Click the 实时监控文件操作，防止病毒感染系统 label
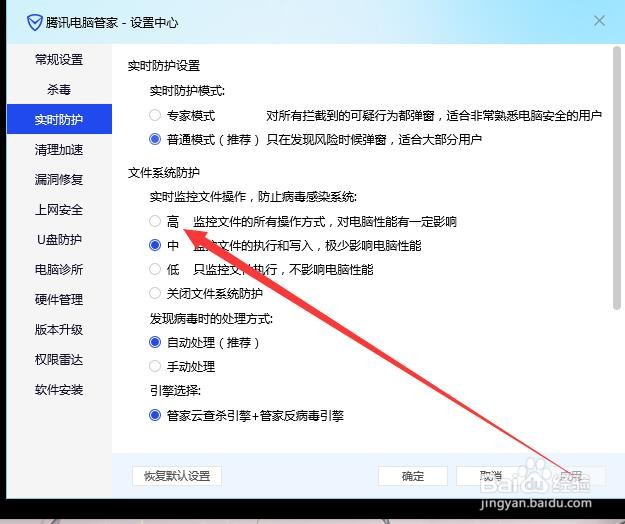Viewport: 625px width, 524px height. (253, 197)
